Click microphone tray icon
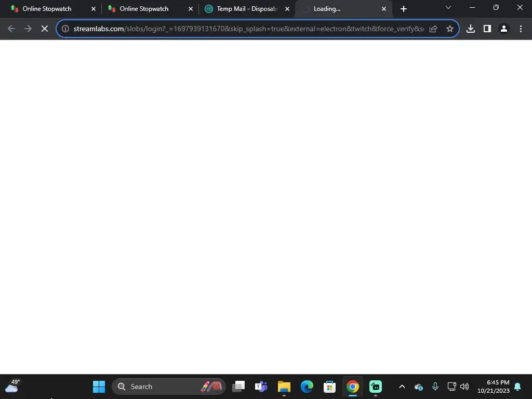 (x=435, y=387)
